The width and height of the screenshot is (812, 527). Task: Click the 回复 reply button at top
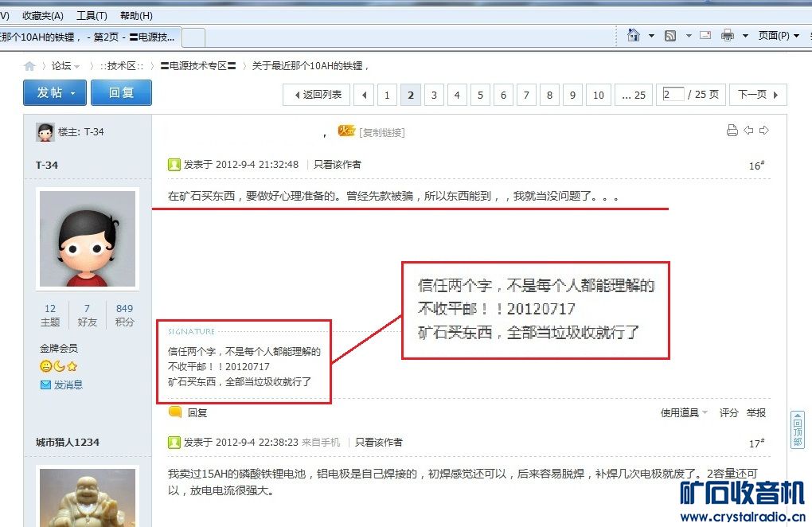click(x=121, y=92)
